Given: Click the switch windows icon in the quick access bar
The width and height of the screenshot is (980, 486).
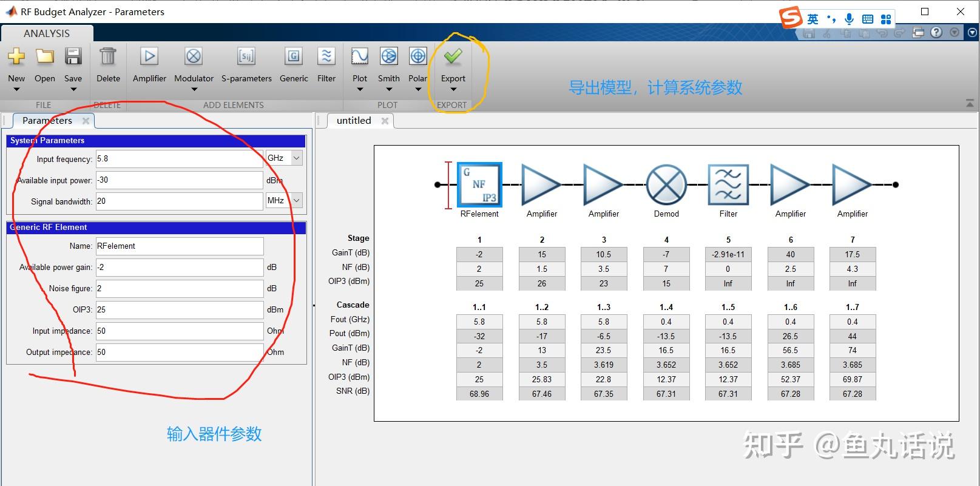Looking at the screenshot, I should pyautogui.click(x=918, y=33).
